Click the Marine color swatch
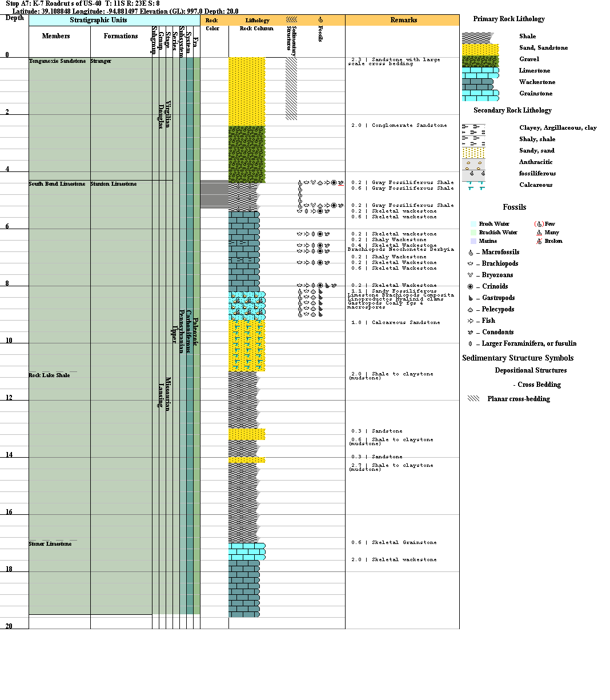Screen dimensions: 610x700 tap(473, 241)
